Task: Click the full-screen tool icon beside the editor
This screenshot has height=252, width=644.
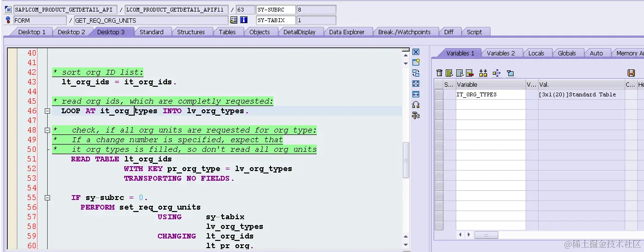Action: [x=416, y=83]
